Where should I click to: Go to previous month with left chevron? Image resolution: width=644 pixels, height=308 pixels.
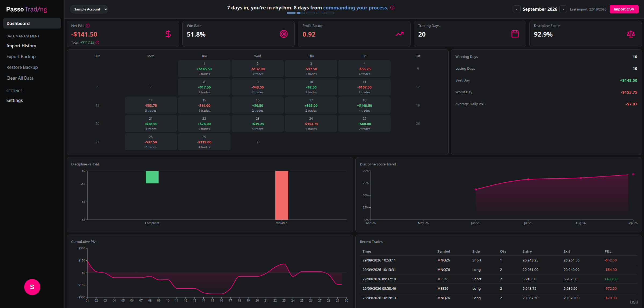(x=517, y=9)
